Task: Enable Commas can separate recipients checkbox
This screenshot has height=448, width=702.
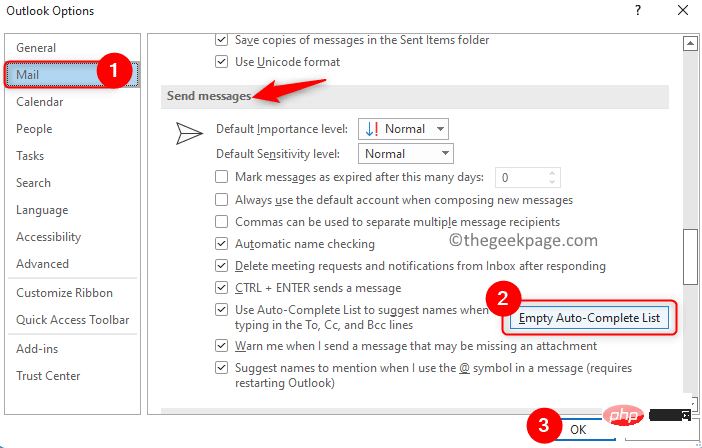Action: click(x=221, y=222)
